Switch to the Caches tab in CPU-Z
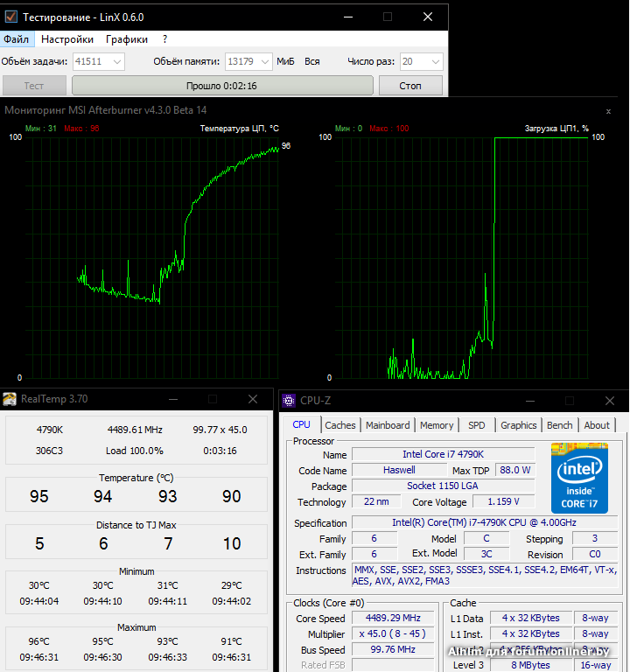Image resolution: width=630 pixels, height=672 pixels. 340,425
